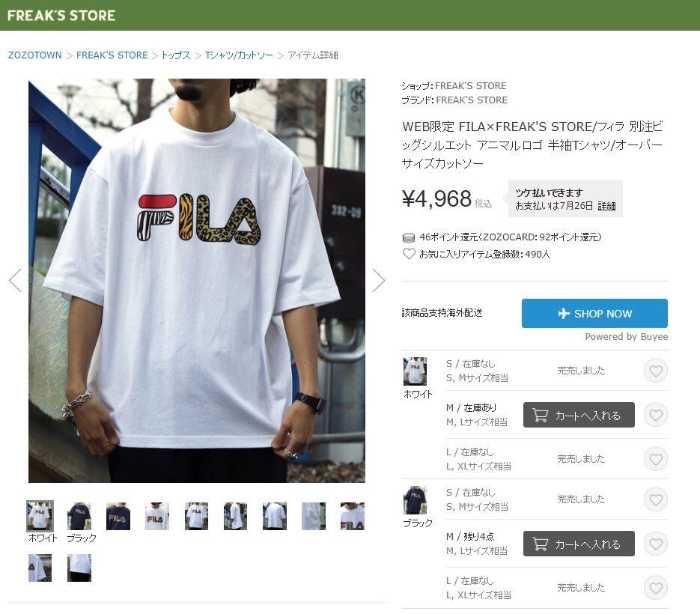The height and width of the screenshot is (614, 700).
Task: Favorite the Black M size item
Action: [655, 544]
